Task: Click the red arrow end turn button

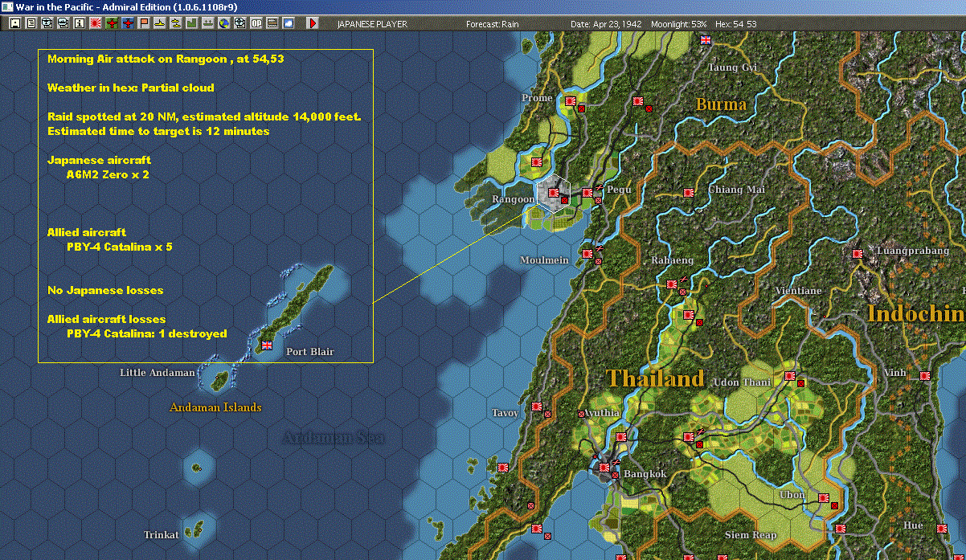Action: coord(313,23)
